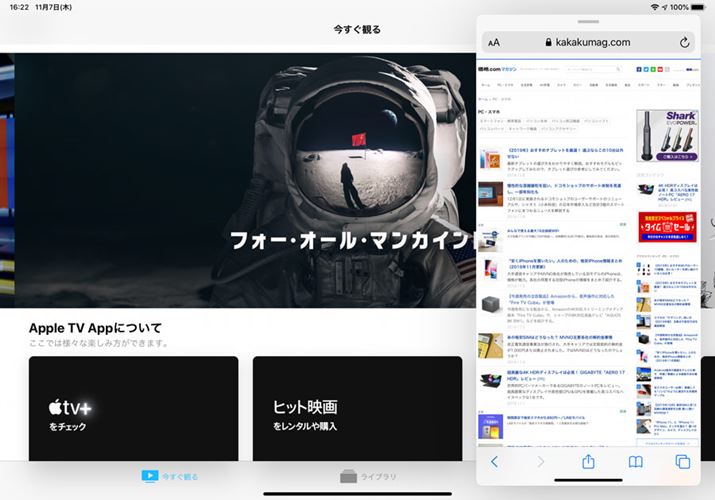Screen dimensions: 715x500
Task: Click the green share icon on site header
Action: click(653, 69)
